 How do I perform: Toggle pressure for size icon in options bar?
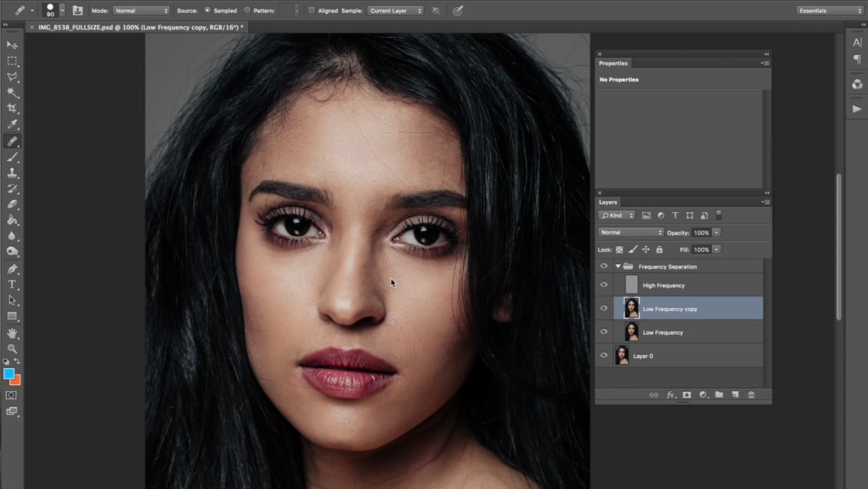pos(458,11)
